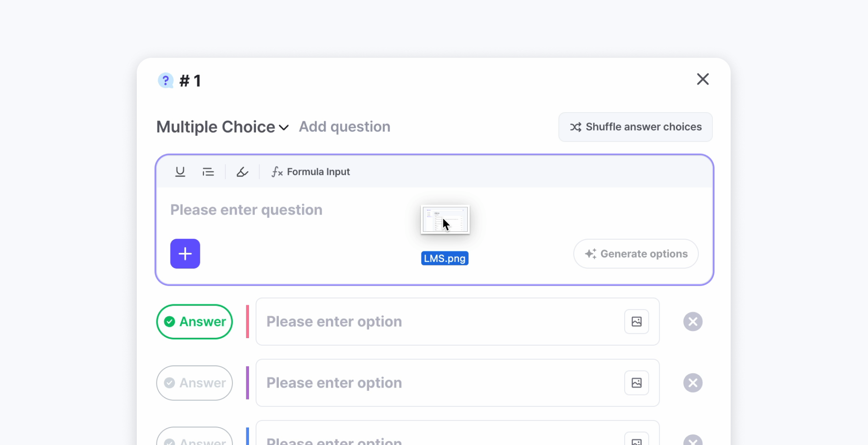Click the underline formatting icon
Screen dimensions: 868x445
pos(180,172)
